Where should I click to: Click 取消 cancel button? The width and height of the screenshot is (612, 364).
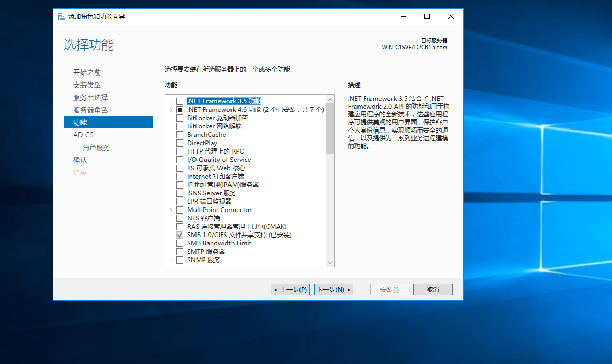point(432,289)
